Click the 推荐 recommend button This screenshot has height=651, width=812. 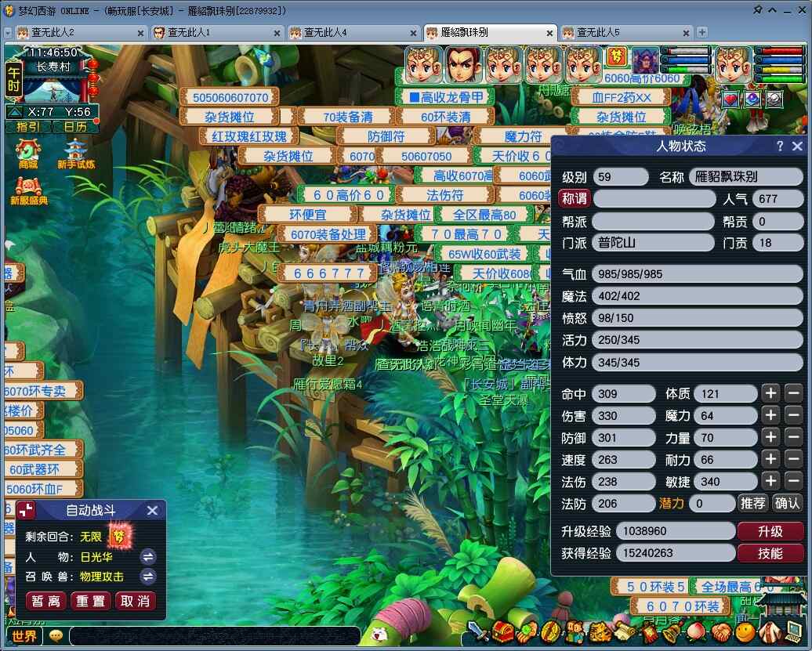[752, 503]
